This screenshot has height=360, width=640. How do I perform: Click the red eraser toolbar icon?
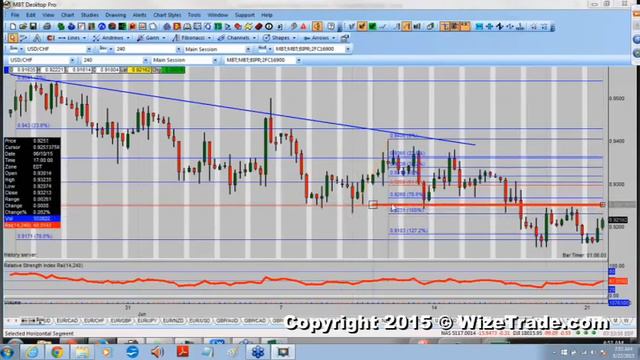[258, 27]
